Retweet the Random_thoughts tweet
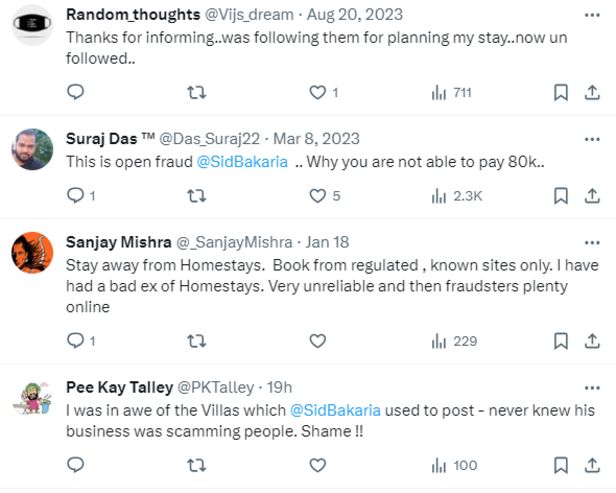 click(197, 92)
